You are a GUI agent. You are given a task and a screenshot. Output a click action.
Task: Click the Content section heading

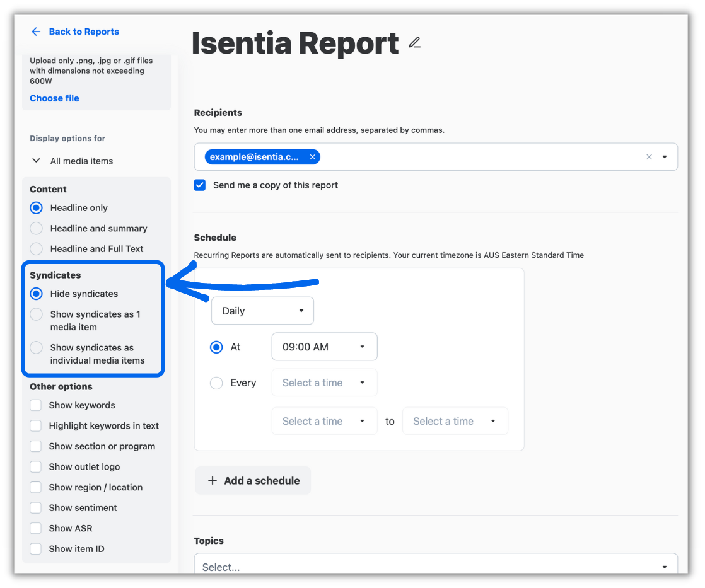48,189
